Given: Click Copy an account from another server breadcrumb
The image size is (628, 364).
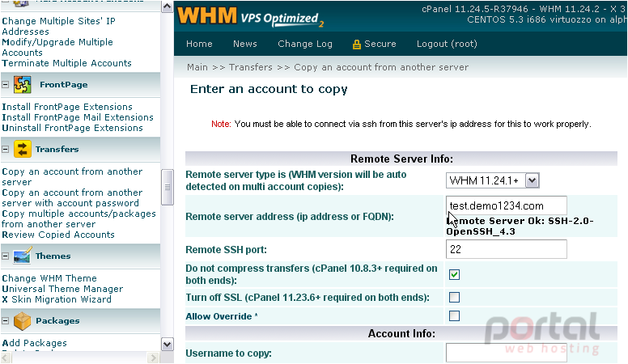Looking at the screenshot, I should point(381,67).
